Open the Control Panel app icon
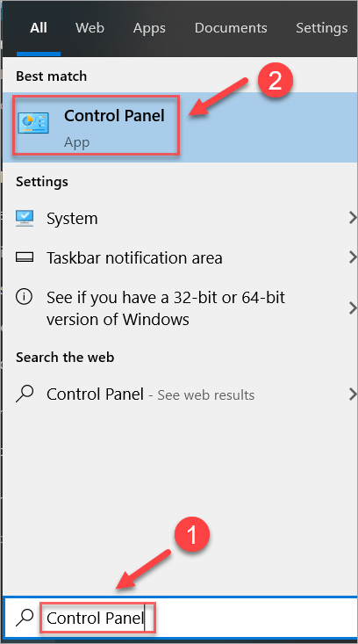Screen dimensions: 358x644 pyautogui.click(x=33, y=123)
